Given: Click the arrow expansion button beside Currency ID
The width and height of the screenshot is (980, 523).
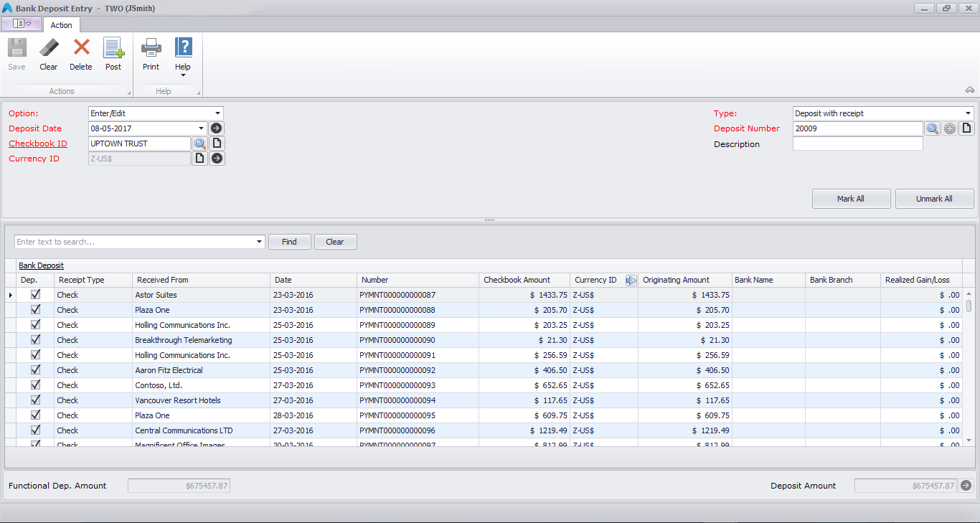Looking at the screenshot, I should (217, 159).
